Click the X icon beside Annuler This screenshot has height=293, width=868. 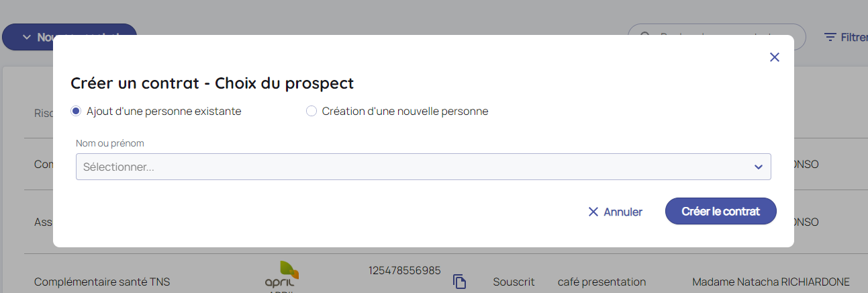click(593, 212)
